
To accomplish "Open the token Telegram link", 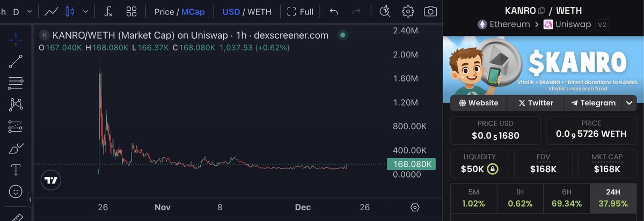I will pyautogui.click(x=593, y=103).
